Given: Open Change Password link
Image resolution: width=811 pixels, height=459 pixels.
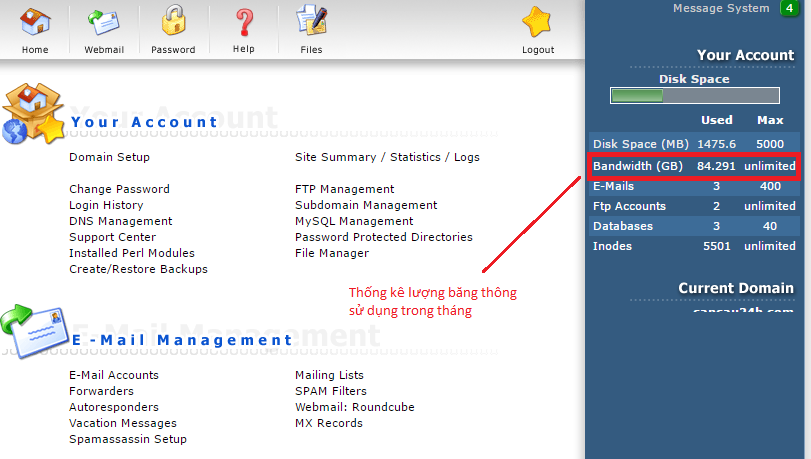Looking at the screenshot, I should pos(119,189).
